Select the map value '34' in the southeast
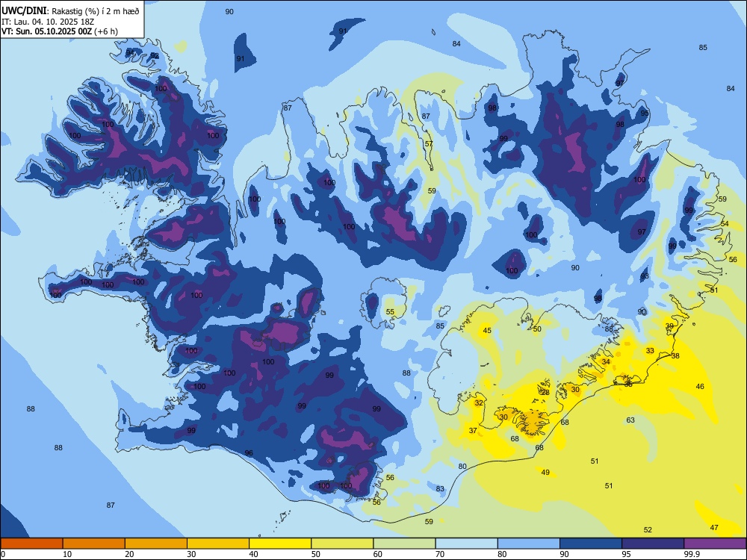 coord(606,362)
